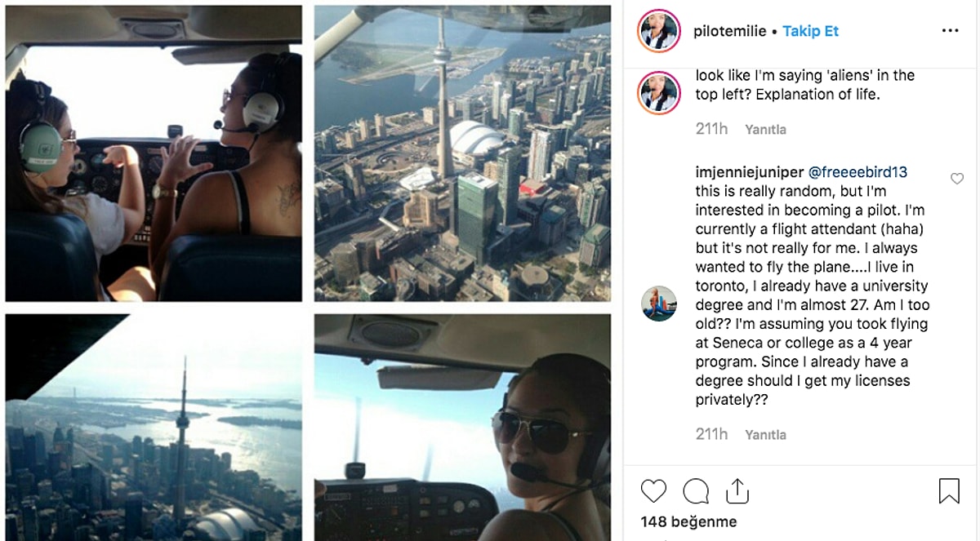Open pilotemilie avatar beside aliens comment
This screenshot has height=541, width=980.
pyautogui.click(x=659, y=92)
